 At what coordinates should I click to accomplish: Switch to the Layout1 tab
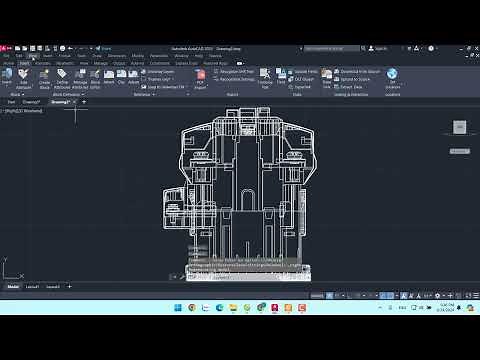32,286
